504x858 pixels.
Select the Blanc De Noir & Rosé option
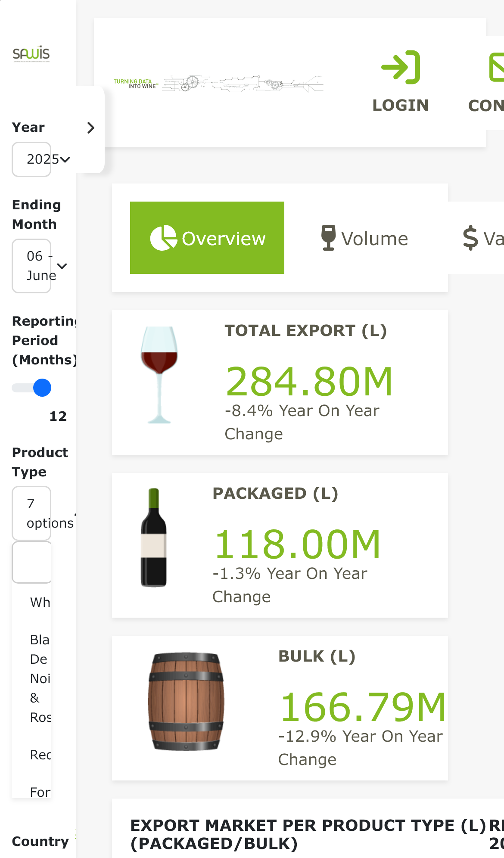(40, 678)
